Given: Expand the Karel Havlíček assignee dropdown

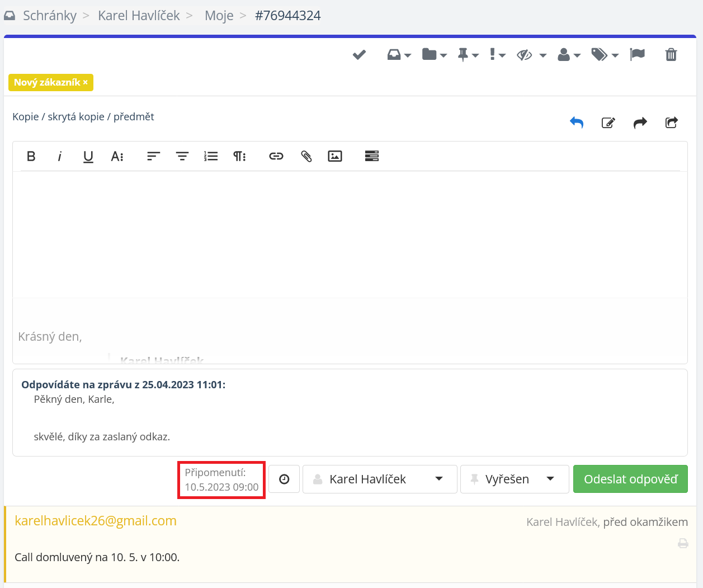Looking at the screenshot, I should (380, 479).
